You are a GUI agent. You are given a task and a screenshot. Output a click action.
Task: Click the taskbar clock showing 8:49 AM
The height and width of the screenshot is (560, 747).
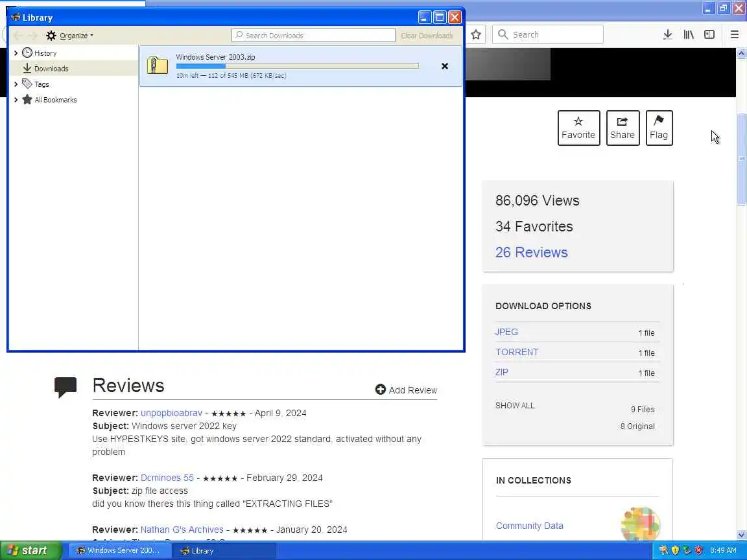(723, 550)
